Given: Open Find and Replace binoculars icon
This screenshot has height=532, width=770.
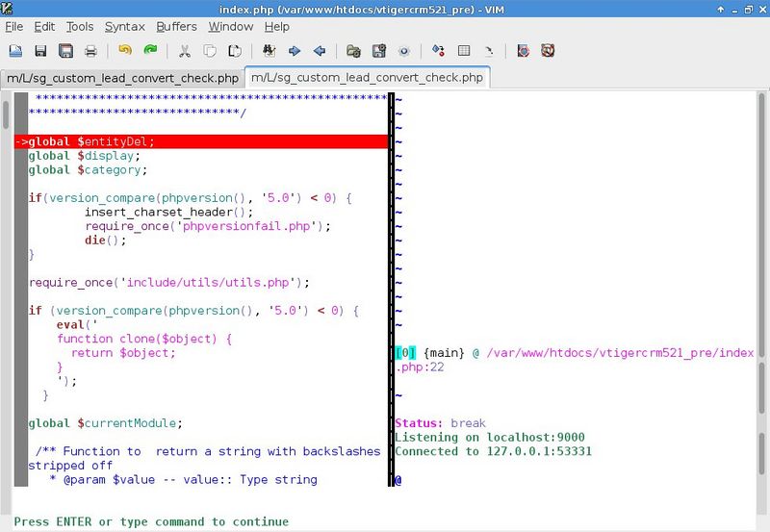Looking at the screenshot, I should tap(269, 51).
